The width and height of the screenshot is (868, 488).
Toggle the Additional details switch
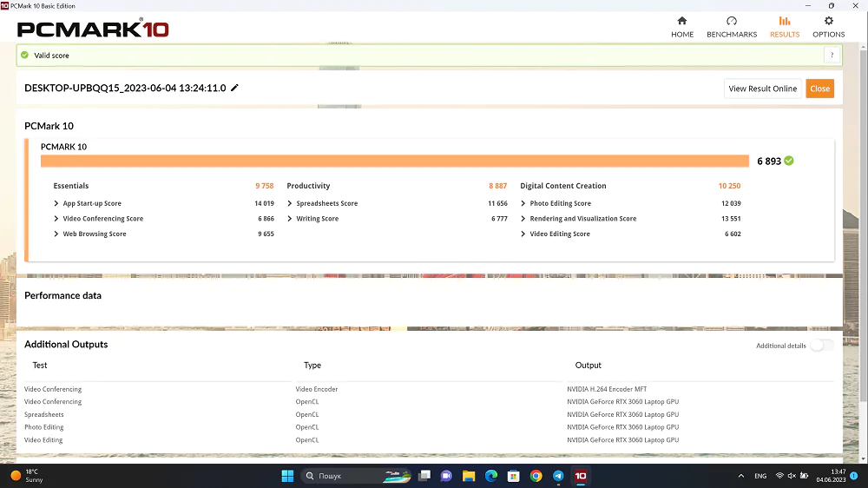(821, 346)
